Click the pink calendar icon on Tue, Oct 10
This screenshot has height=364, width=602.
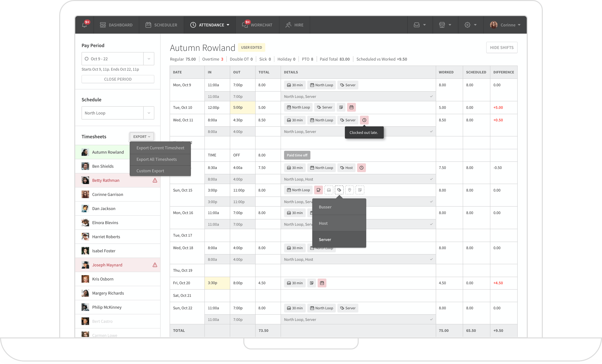pyautogui.click(x=351, y=107)
